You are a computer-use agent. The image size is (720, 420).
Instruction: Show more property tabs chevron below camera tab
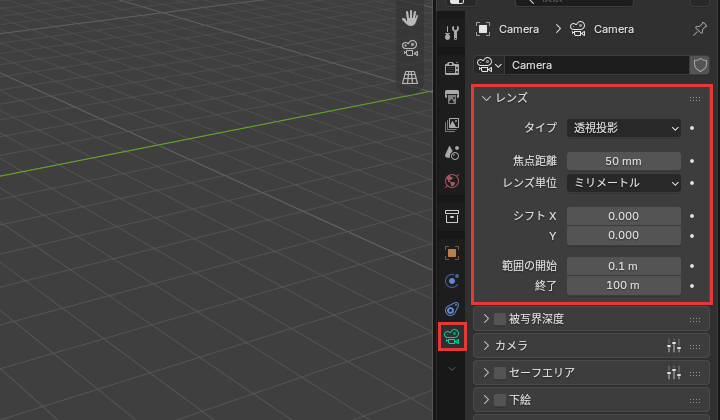[x=452, y=369]
